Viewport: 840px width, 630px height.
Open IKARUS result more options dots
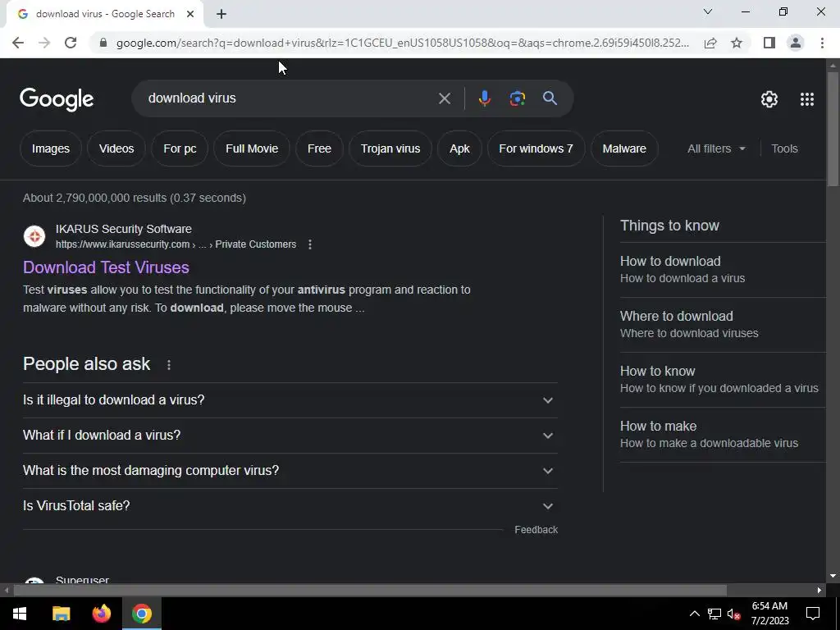[309, 244]
